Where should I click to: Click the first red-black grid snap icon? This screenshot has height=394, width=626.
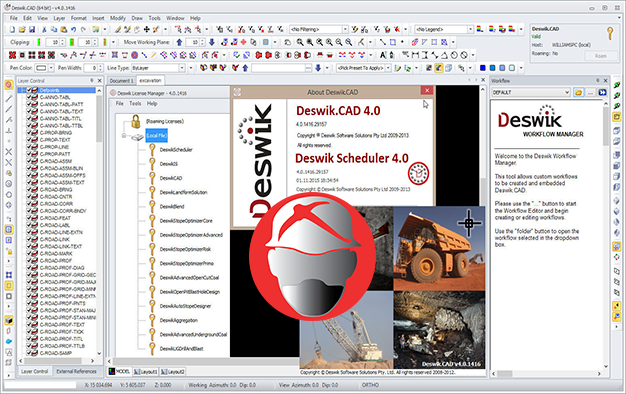coord(12,55)
